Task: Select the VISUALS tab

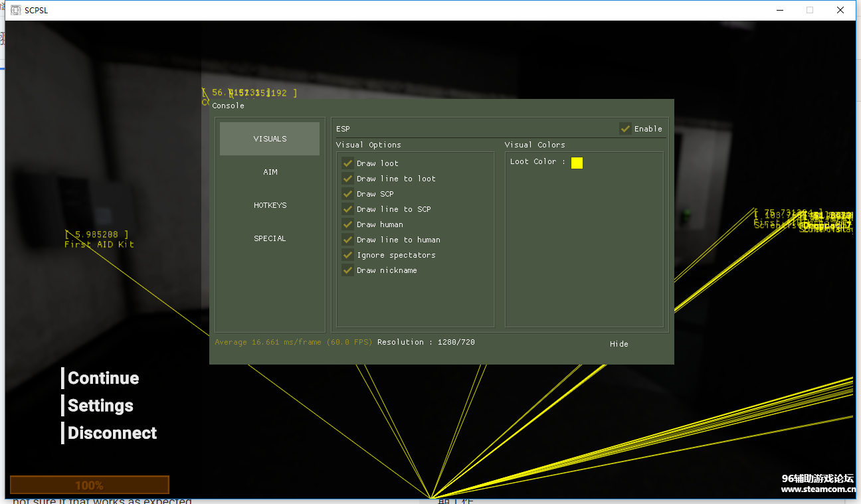Action: tap(270, 139)
